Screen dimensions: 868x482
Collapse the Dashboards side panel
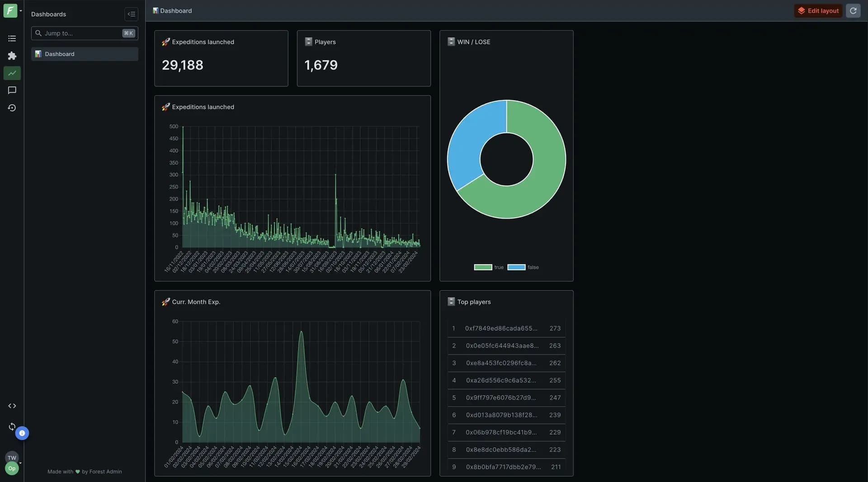[x=132, y=14]
